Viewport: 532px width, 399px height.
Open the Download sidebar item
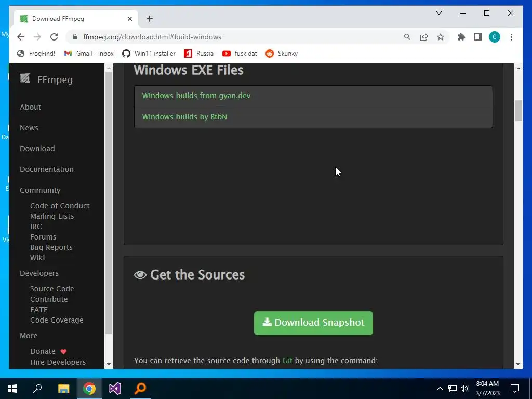tap(37, 148)
